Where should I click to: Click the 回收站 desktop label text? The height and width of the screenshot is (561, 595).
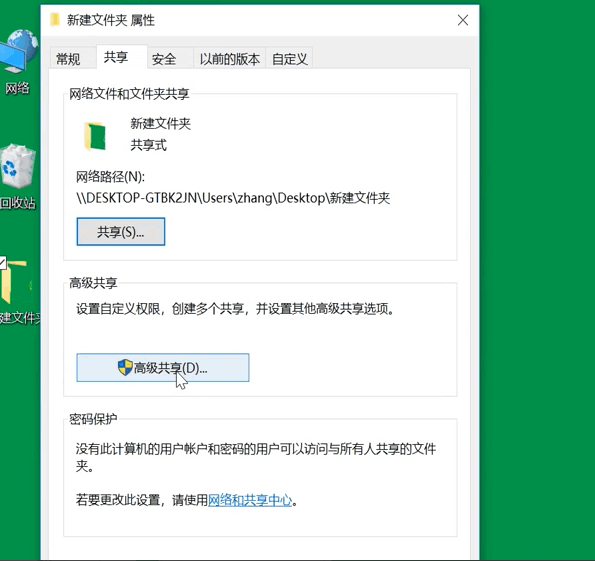[17, 203]
